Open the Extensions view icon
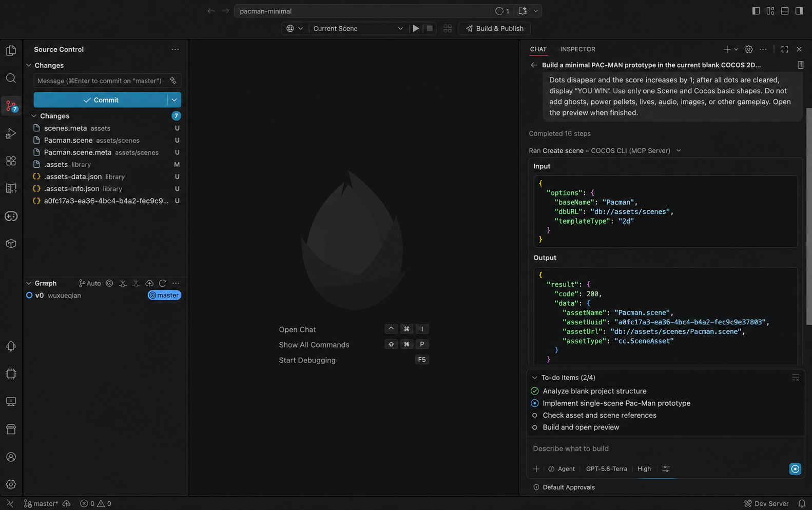 click(x=11, y=161)
